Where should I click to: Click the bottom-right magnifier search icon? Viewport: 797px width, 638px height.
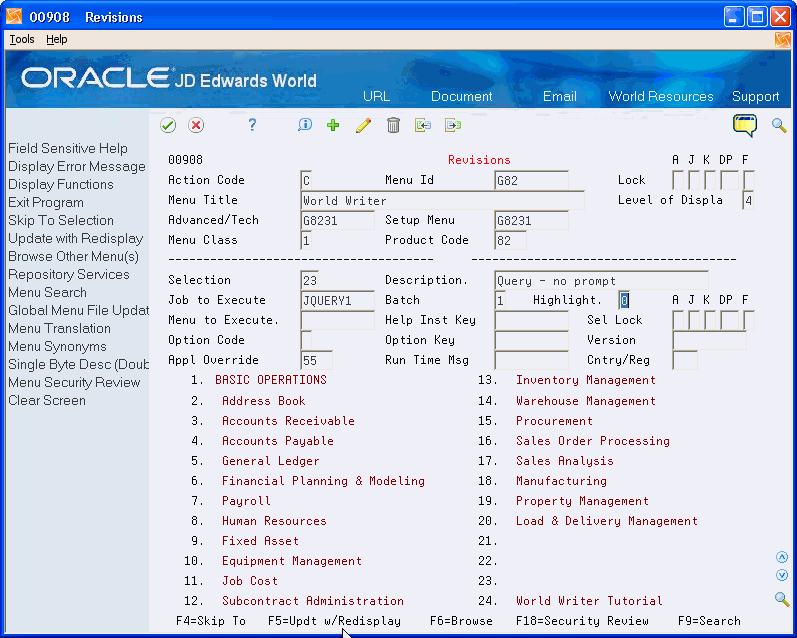pos(782,599)
